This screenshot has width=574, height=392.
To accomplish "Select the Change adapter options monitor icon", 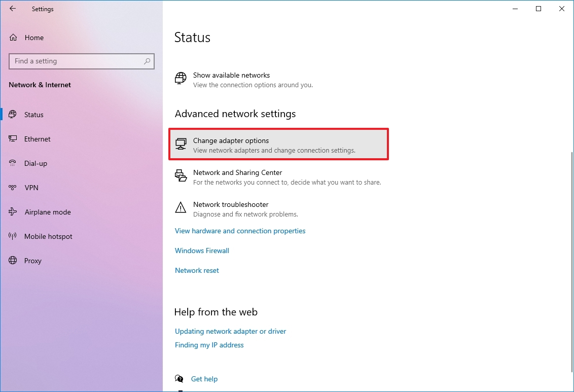I will [181, 144].
